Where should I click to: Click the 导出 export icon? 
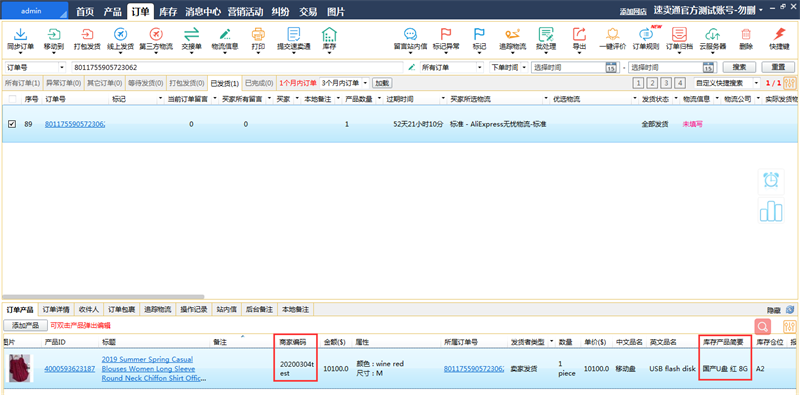(579, 35)
